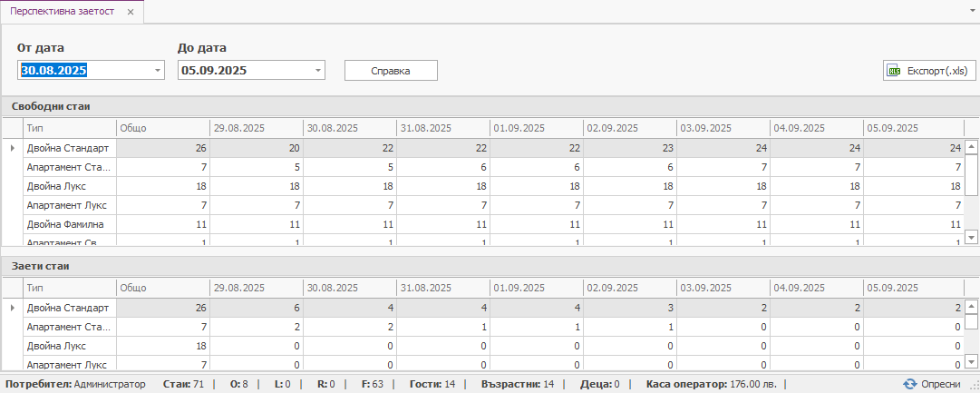
Task: Click the Експорт(.xls) button label
Action: click(937, 71)
